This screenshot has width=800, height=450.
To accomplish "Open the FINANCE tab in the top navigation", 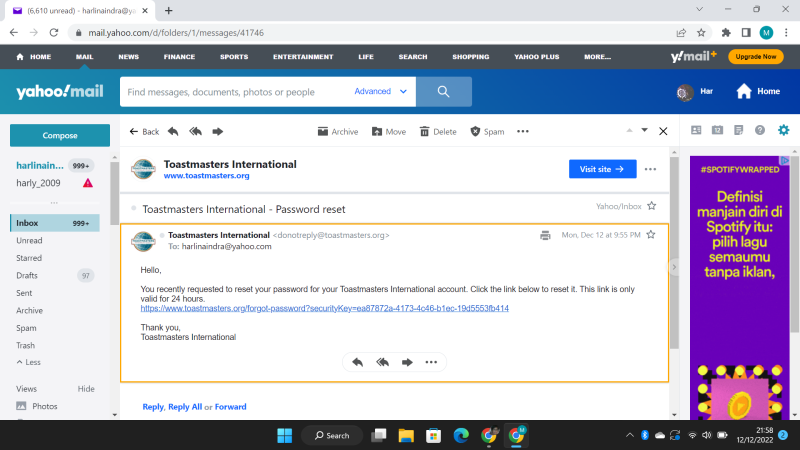I will [179, 57].
